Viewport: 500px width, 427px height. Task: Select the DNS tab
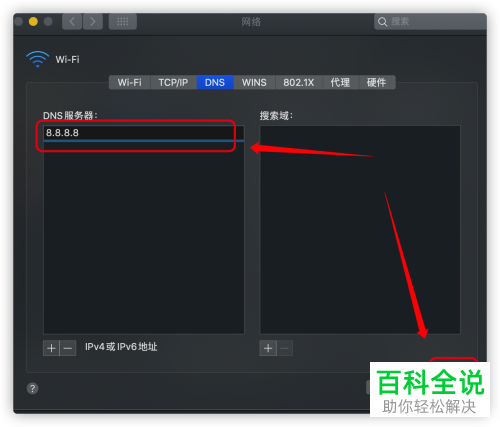[x=215, y=82]
